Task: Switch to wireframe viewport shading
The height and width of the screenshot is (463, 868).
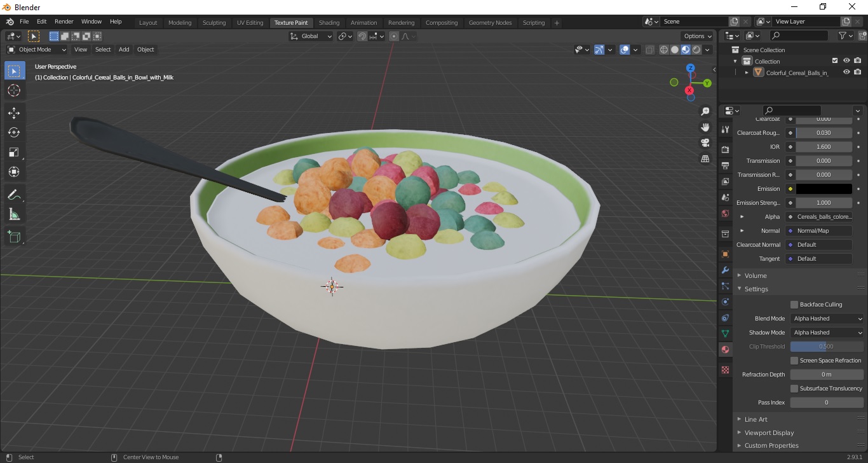Action: click(664, 50)
